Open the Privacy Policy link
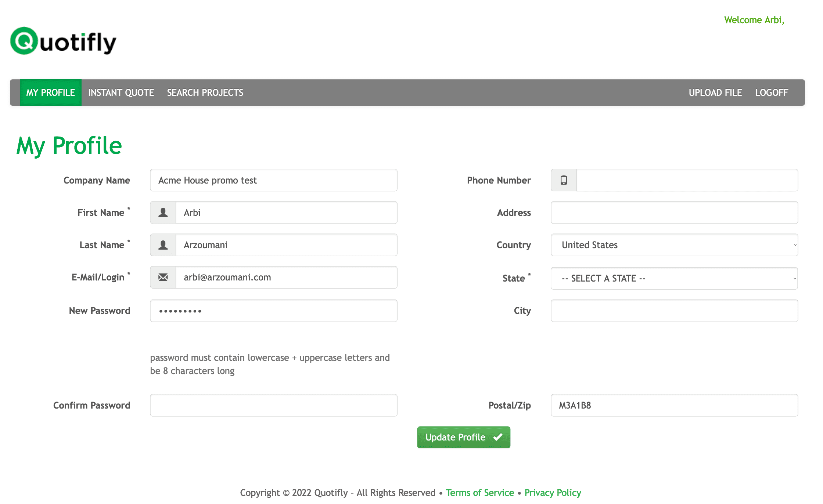The width and height of the screenshot is (823, 504). point(553,493)
